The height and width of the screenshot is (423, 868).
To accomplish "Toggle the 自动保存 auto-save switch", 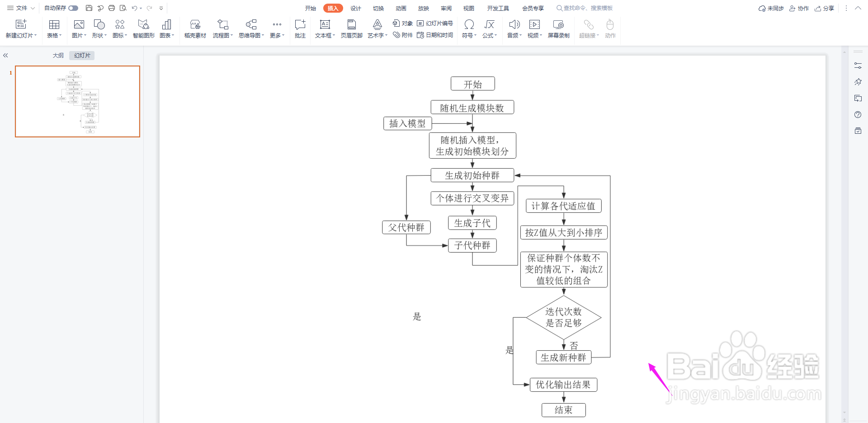I will point(73,8).
